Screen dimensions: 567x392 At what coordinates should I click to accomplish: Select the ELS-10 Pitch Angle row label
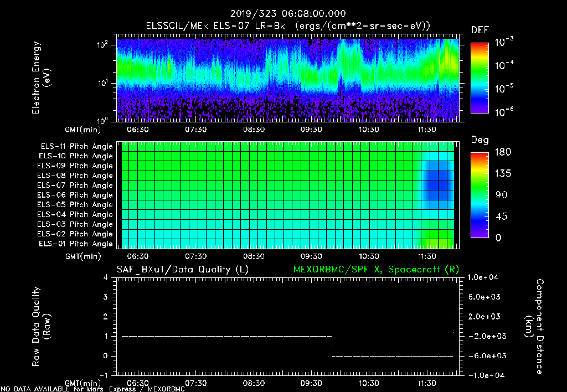(x=75, y=156)
